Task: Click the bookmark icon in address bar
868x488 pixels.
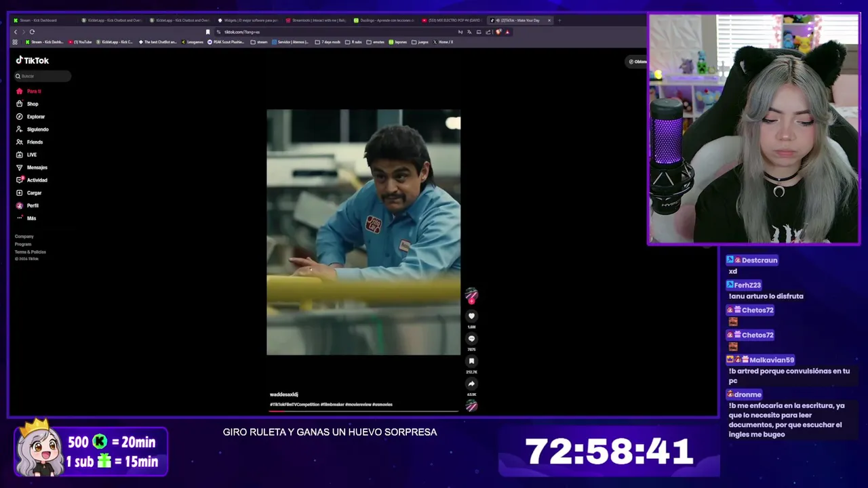Action: pyautogui.click(x=208, y=32)
